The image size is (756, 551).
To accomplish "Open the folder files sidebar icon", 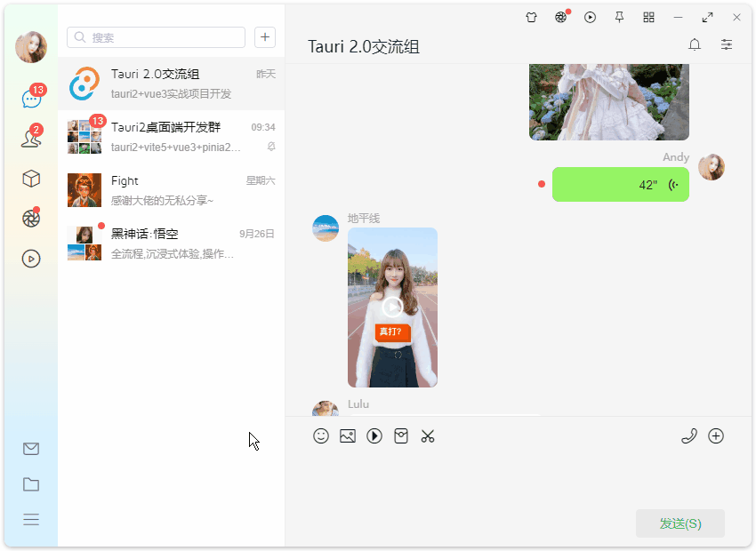I will tap(31, 484).
